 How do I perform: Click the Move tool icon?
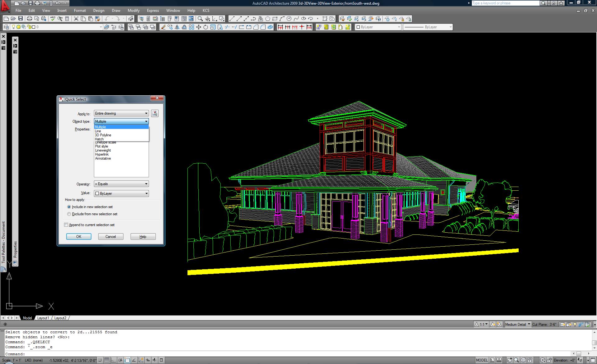click(x=199, y=27)
